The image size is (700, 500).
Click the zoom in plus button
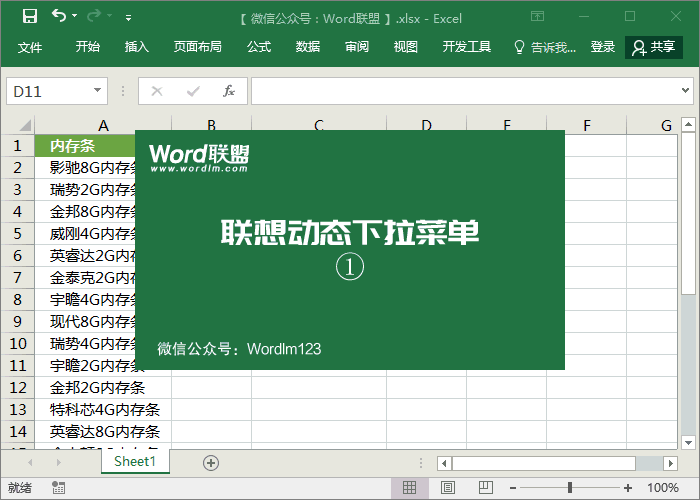[x=628, y=488]
